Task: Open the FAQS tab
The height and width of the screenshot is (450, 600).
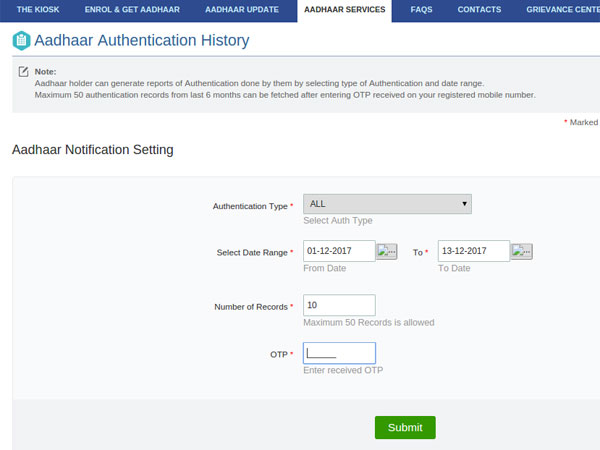Action: [x=421, y=9]
